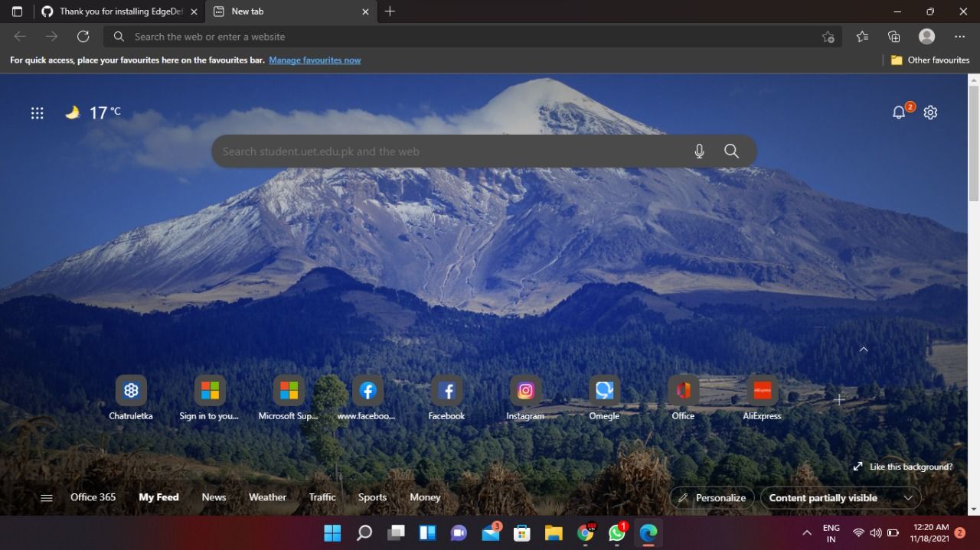Open the Microsoft Edge settings gear
The width and height of the screenshot is (980, 550).
930,112
